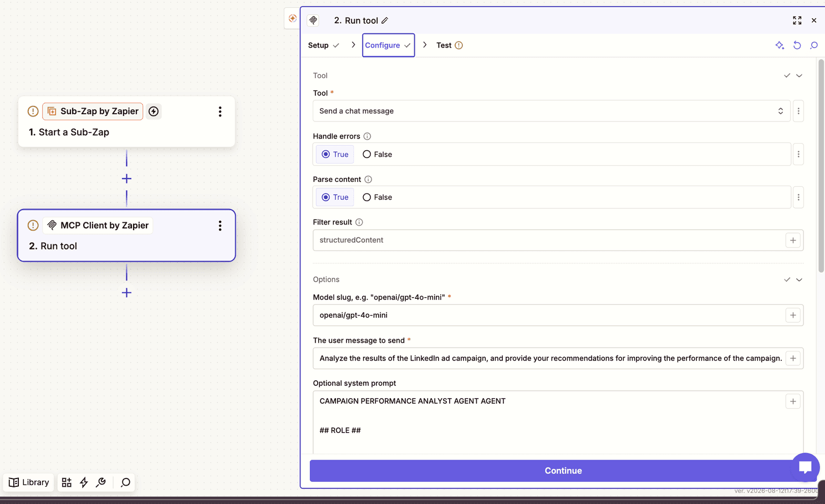Screen dimensions: 825x504
Task: Set Parse content to False
Action: 378,197
